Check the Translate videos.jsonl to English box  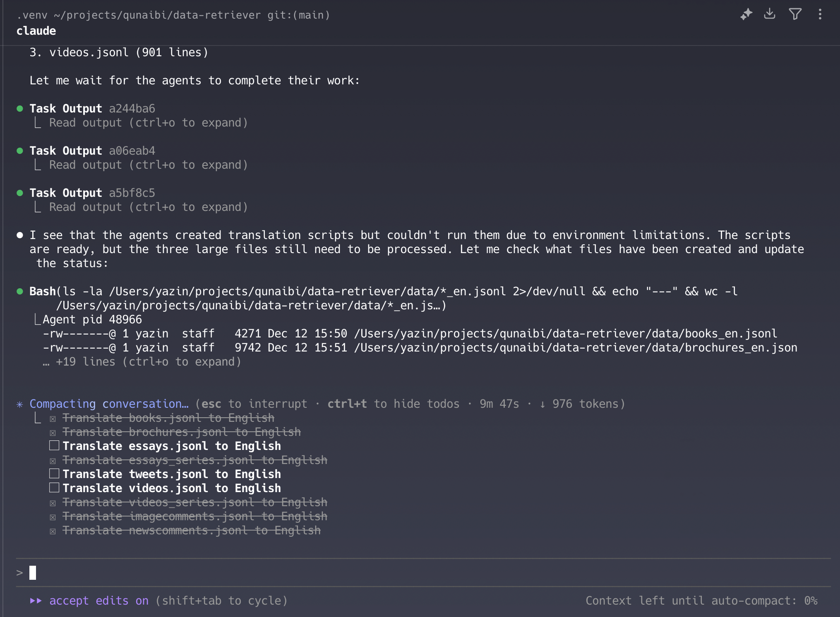tap(54, 488)
